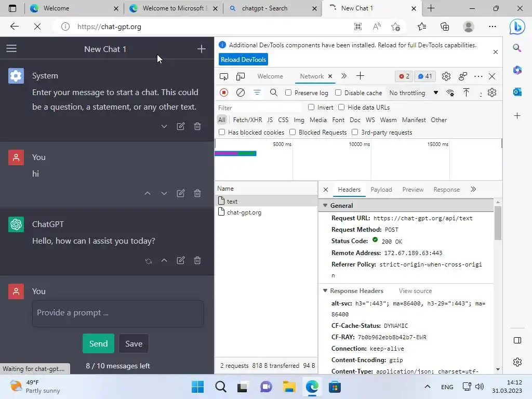Switch to DevTools Welcome tab
The height and width of the screenshot is (399, 532).
point(270,76)
